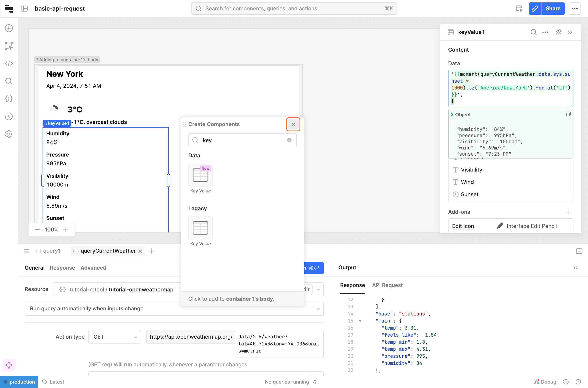Viewport: 588px width, 388px height.
Task: Minimize the bottom query panel
Action: point(579,251)
